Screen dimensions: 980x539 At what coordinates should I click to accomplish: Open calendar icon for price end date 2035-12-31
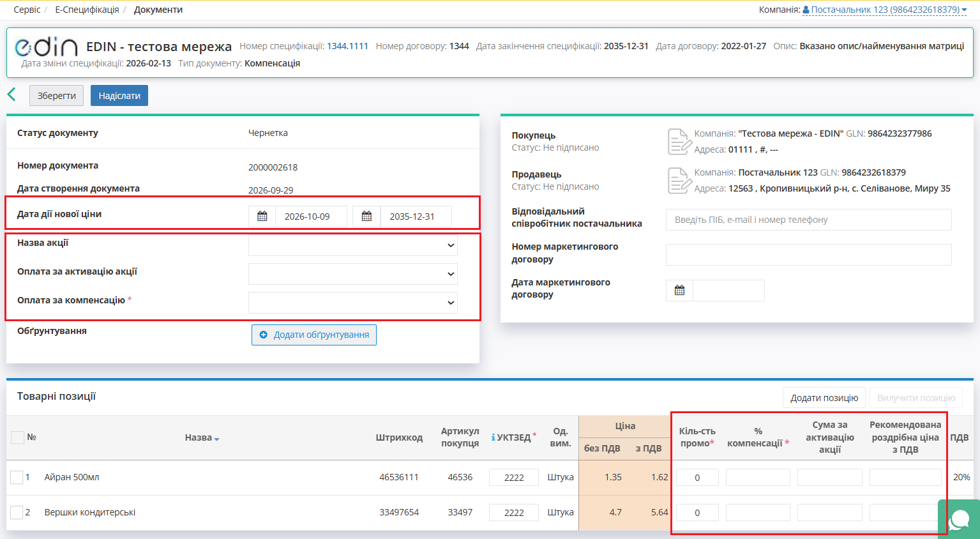pos(366,216)
